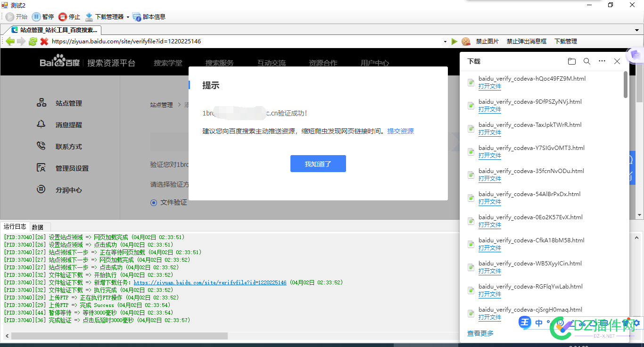Stop the script with 停止
This screenshot has width=644, height=347.
pos(69,17)
